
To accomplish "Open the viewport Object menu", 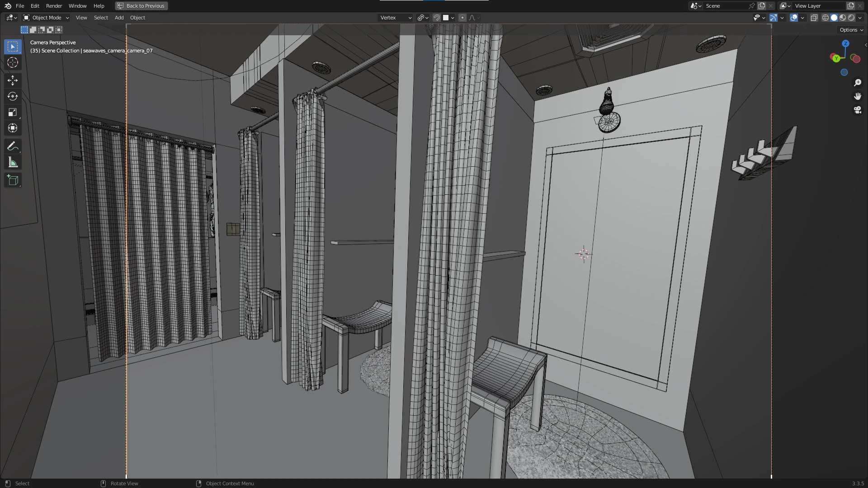I will 137,18.
